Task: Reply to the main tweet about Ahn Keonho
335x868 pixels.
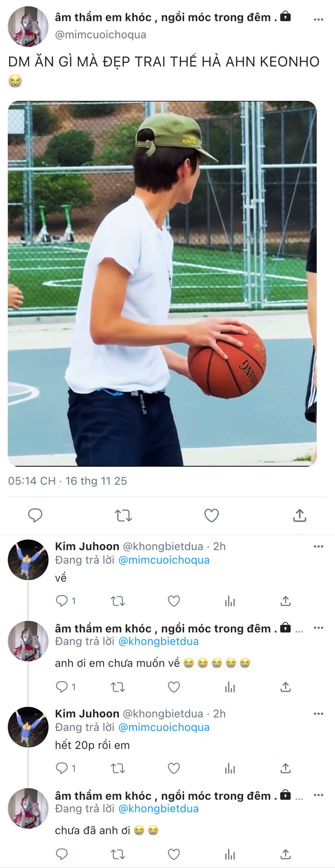Action: (35, 515)
